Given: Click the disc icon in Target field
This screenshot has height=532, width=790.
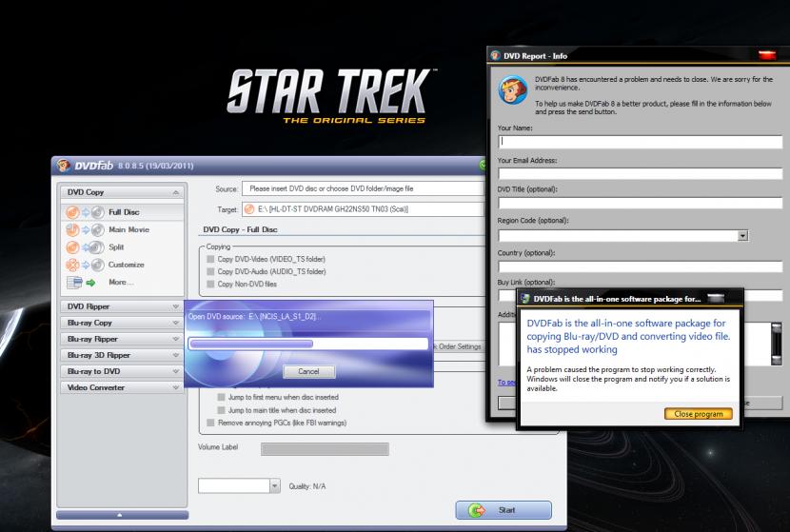Looking at the screenshot, I should click(x=248, y=209).
